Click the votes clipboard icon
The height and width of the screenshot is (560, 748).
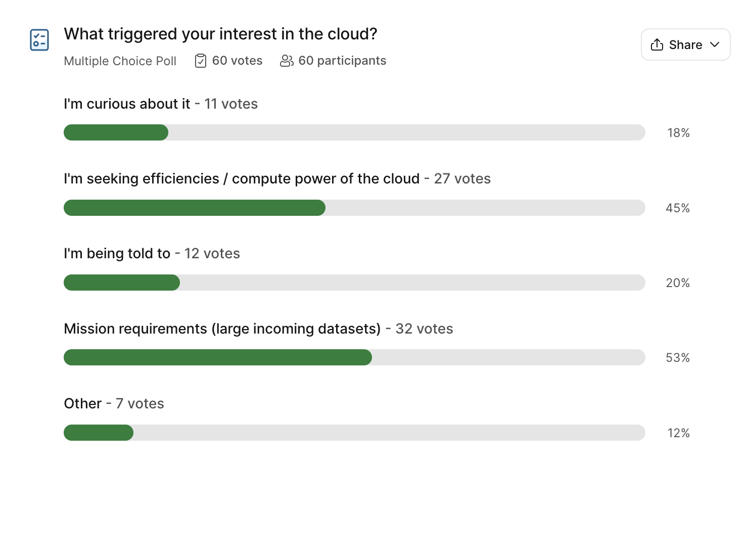pyautogui.click(x=201, y=61)
